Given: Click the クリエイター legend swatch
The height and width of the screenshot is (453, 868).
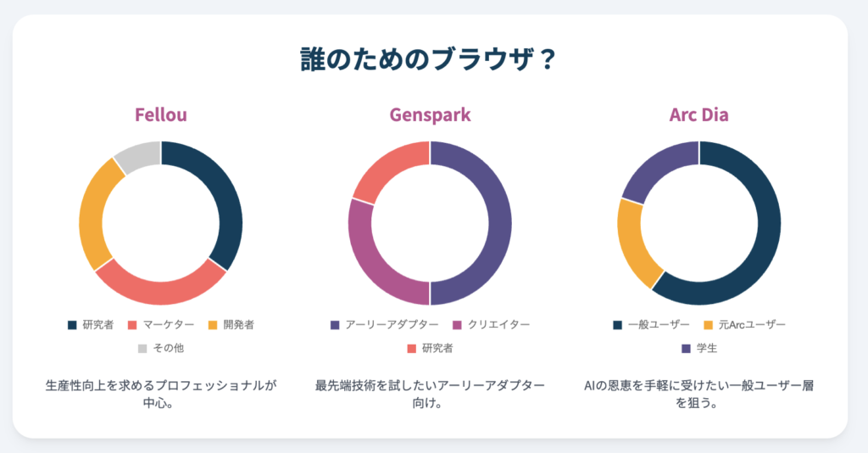Looking at the screenshot, I should pos(459,325).
